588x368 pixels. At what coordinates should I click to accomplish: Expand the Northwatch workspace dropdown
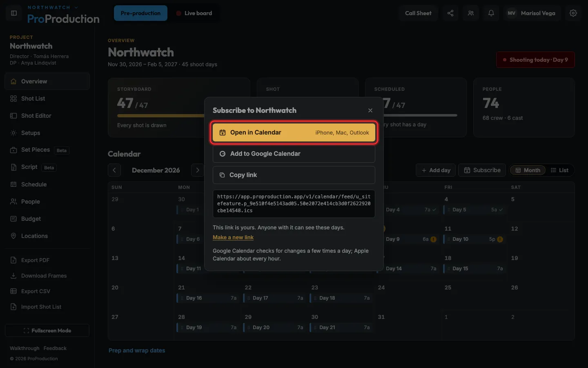coord(53,7)
